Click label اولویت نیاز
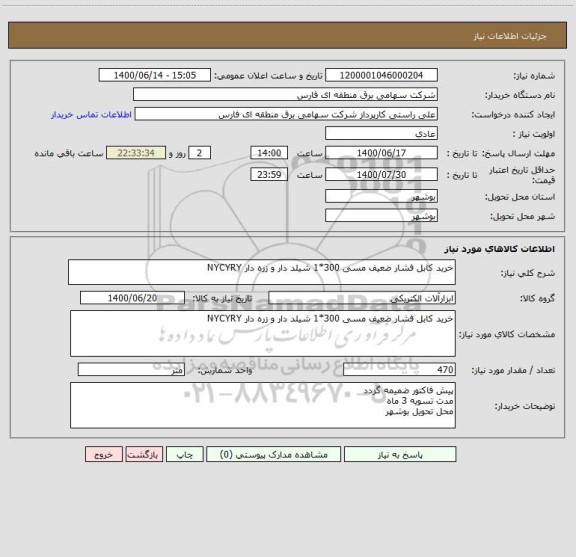 pyautogui.click(x=534, y=134)
